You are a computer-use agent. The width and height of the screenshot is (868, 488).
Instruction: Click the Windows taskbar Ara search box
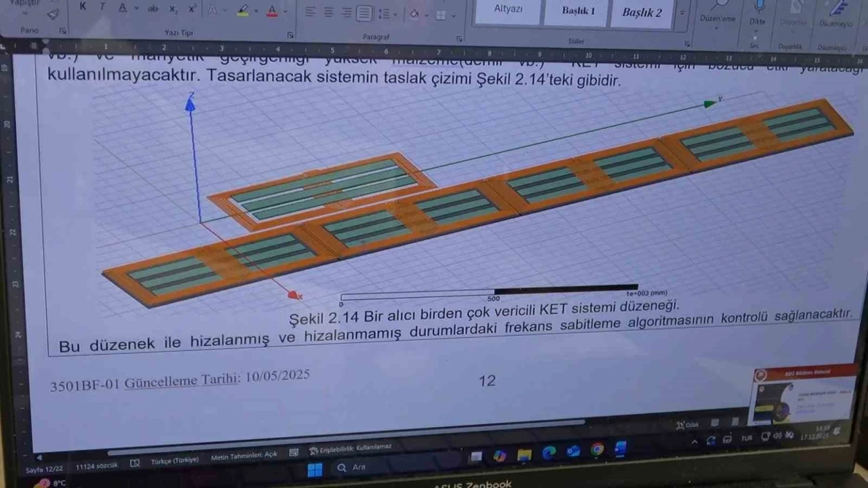[359, 467]
